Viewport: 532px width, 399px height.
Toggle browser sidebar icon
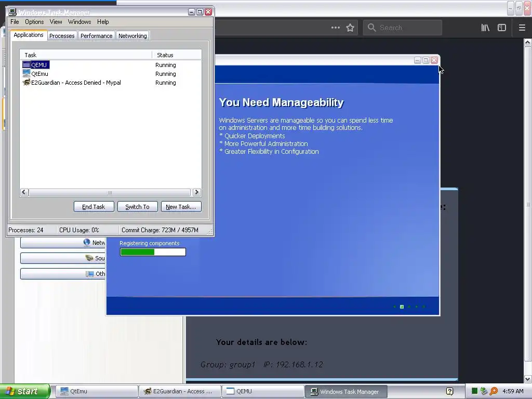click(x=502, y=28)
